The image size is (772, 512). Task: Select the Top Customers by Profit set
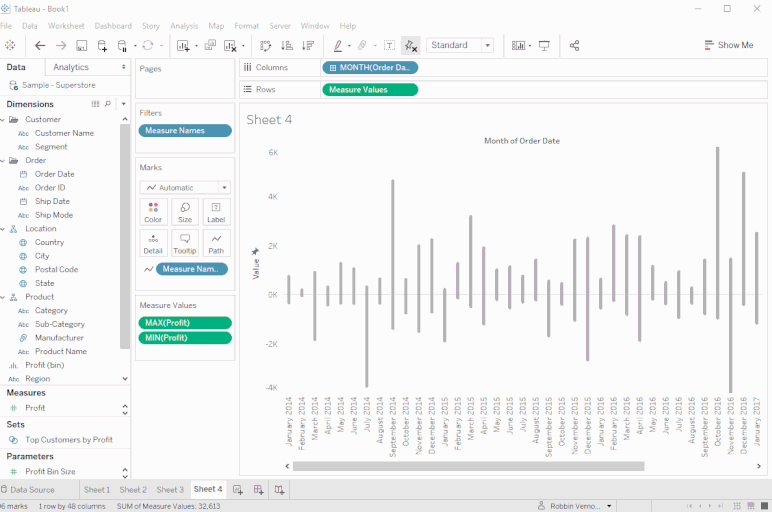pyautogui.click(x=68, y=440)
